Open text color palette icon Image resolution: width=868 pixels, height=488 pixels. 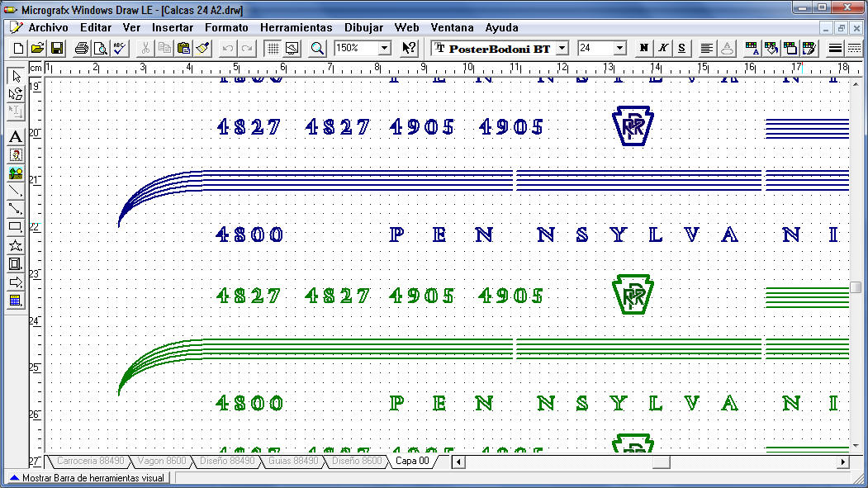pyautogui.click(x=752, y=48)
